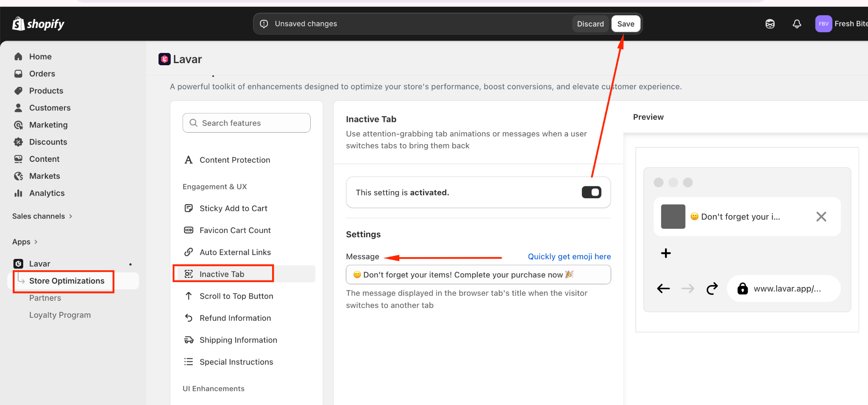Image resolution: width=868 pixels, height=405 pixels.
Task: Save the unsaved changes
Action: tap(626, 24)
